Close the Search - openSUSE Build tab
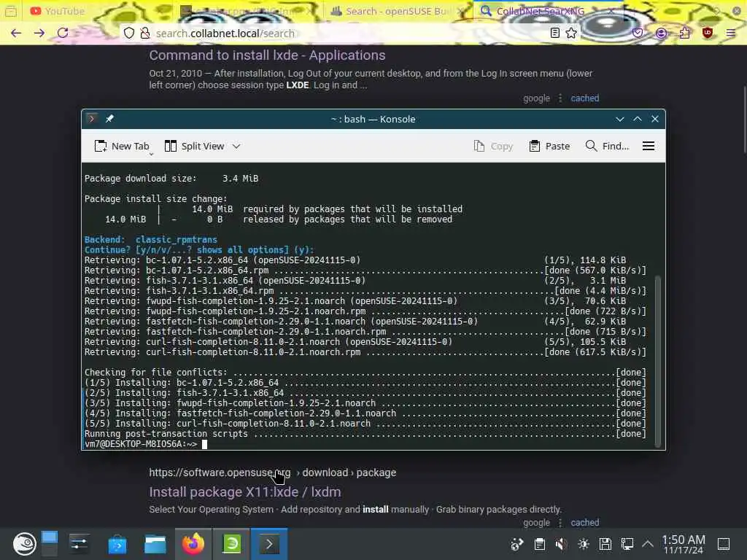Viewport: 747px width, 560px height. tap(460, 11)
